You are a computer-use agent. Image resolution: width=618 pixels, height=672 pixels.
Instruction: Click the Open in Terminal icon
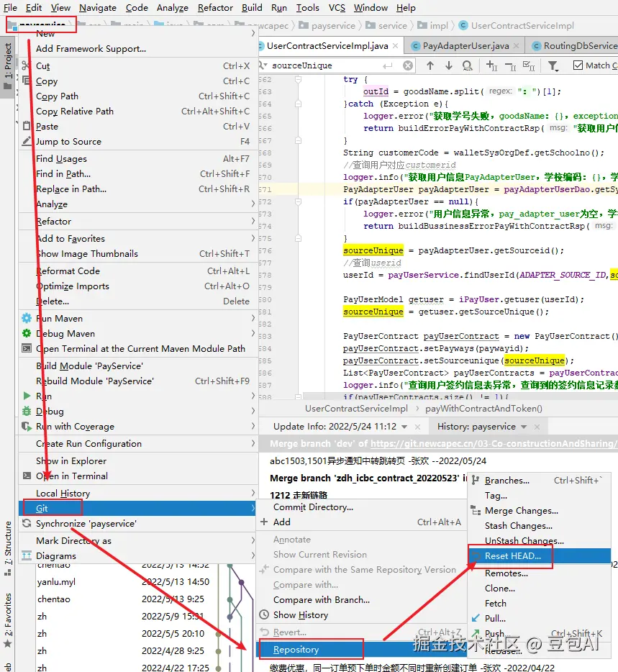point(27,476)
